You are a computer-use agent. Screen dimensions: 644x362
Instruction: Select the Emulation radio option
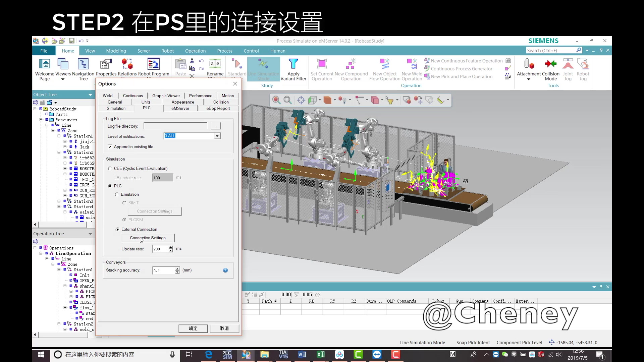click(117, 194)
